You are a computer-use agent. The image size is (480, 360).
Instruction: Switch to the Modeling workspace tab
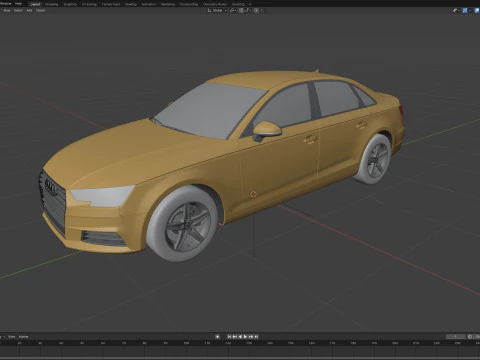pos(51,4)
